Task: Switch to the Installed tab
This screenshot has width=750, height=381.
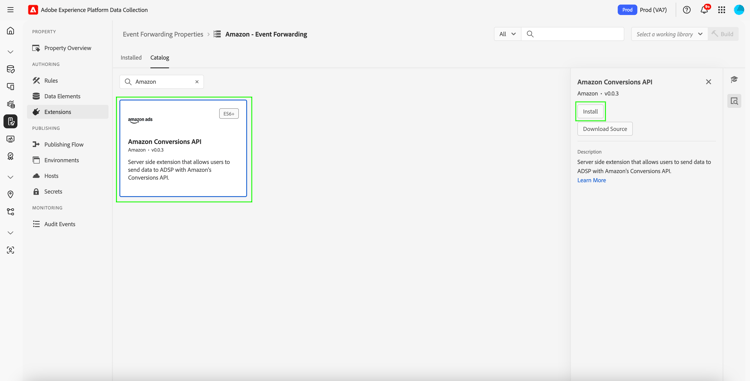Action: coord(131,57)
